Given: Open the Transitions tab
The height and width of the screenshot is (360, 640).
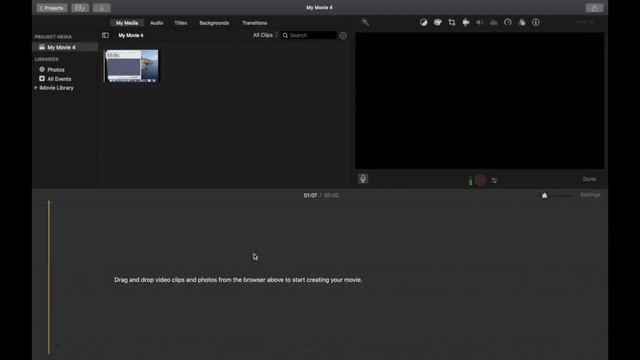Looking at the screenshot, I should (x=255, y=23).
